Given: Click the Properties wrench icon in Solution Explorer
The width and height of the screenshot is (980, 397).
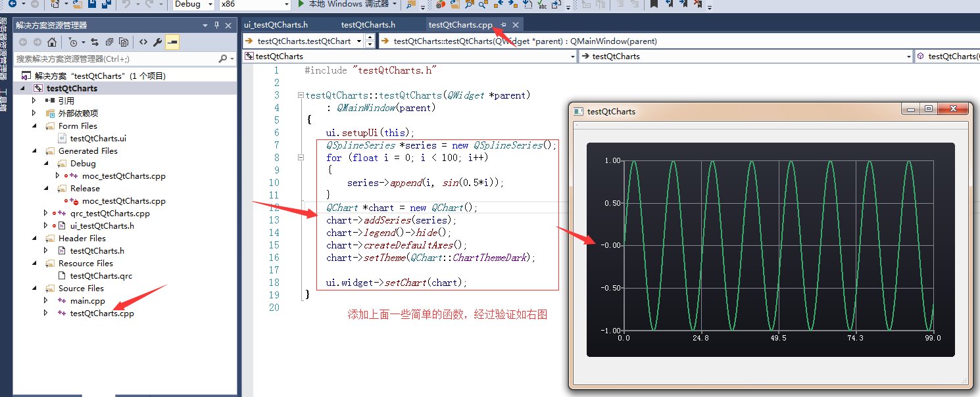Looking at the screenshot, I should click(157, 41).
